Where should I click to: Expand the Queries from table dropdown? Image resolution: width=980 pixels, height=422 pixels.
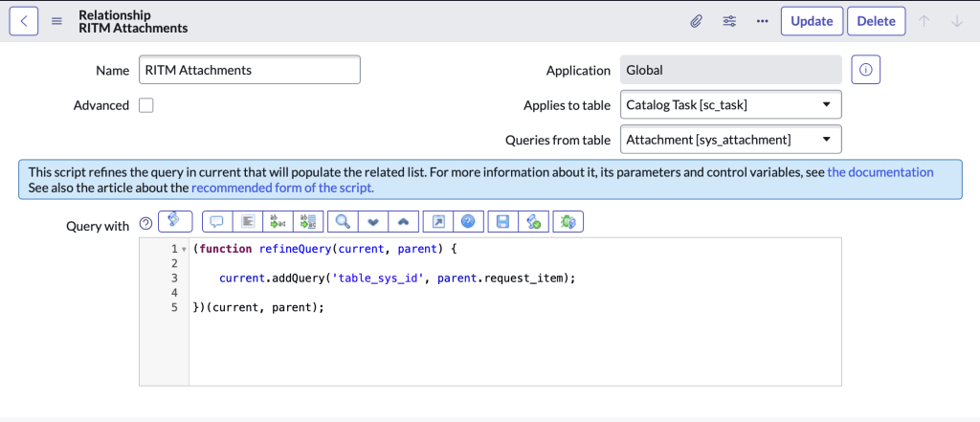coord(730,140)
